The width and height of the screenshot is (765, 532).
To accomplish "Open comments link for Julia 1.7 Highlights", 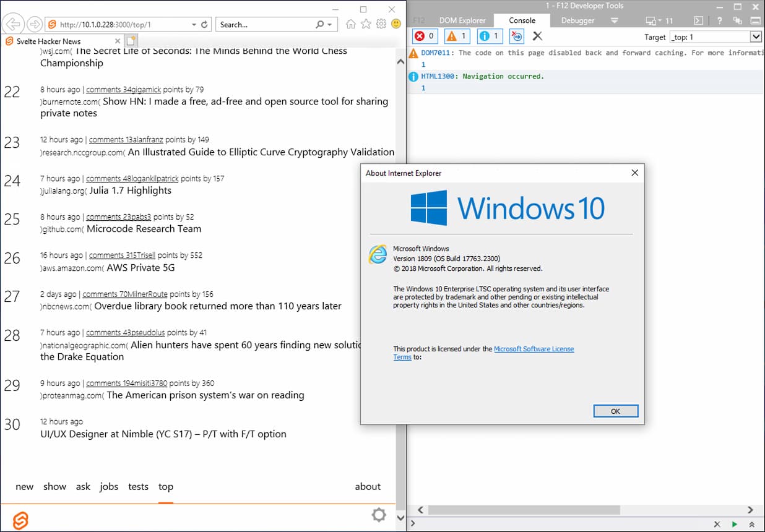I will (132, 178).
